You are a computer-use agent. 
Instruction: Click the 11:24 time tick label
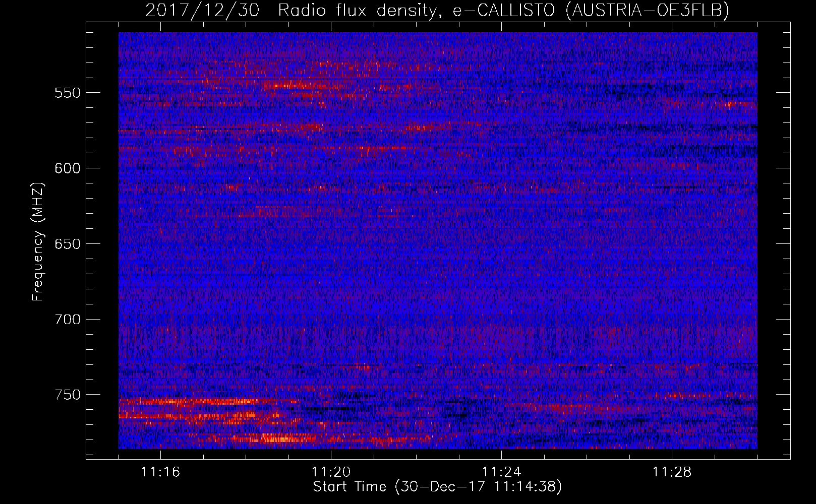(501, 472)
